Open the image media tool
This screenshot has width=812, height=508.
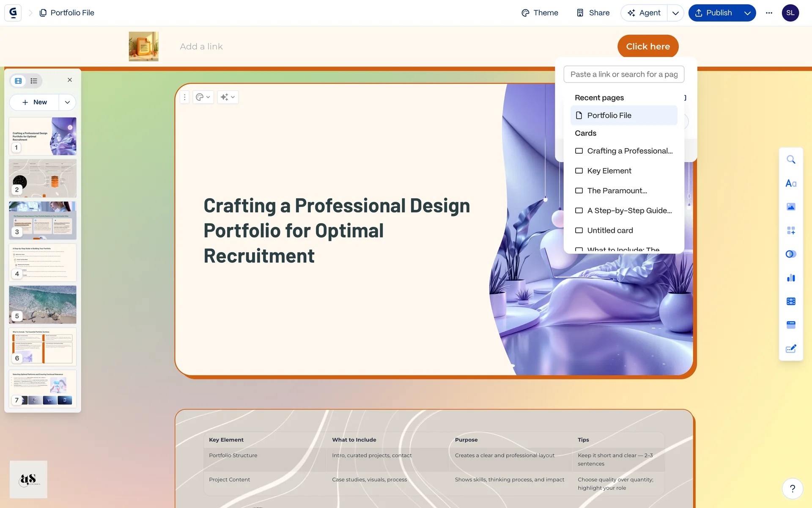pyautogui.click(x=791, y=207)
